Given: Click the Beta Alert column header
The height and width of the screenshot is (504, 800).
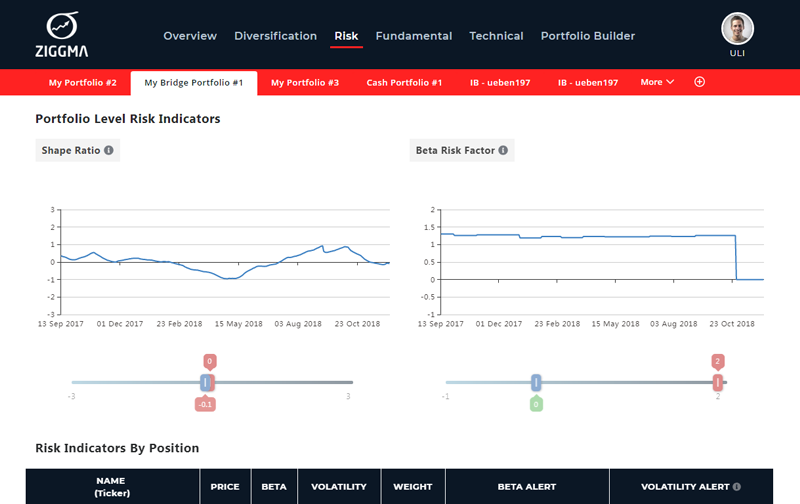Looking at the screenshot, I should pyautogui.click(x=527, y=487).
